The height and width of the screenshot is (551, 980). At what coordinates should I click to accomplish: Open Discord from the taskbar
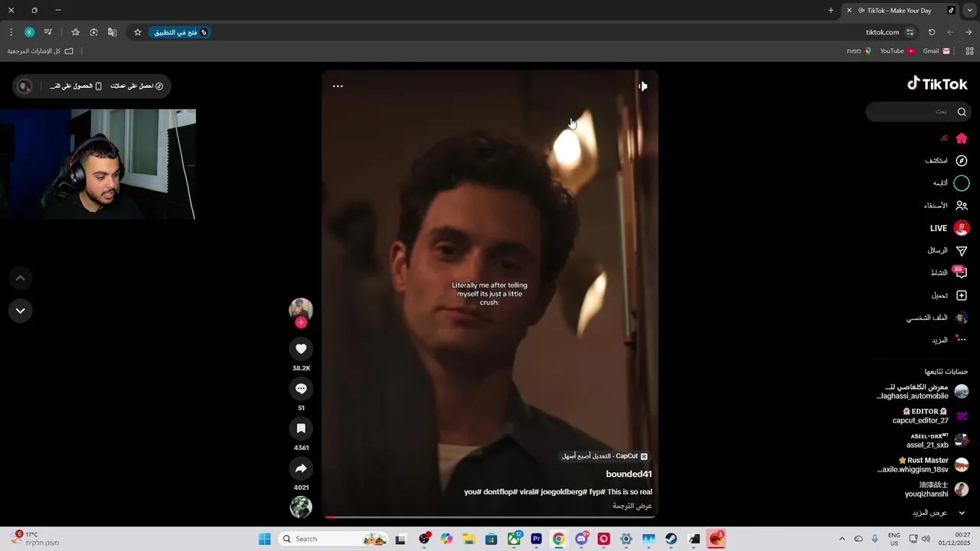(582, 539)
